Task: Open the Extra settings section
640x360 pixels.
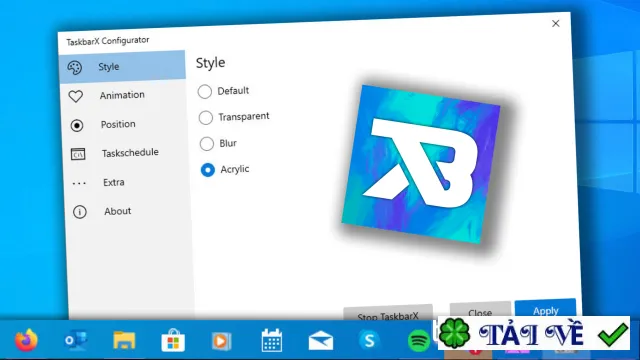Action: tap(127, 182)
